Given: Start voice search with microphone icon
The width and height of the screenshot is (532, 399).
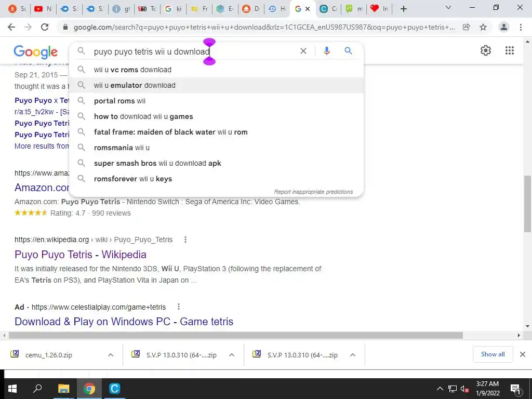Looking at the screenshot, I should pyautogui.click(x=326, y=51).
